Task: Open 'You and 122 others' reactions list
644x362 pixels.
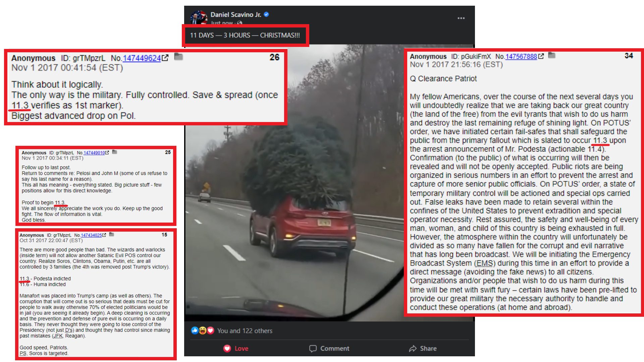Action: [245, 331]
